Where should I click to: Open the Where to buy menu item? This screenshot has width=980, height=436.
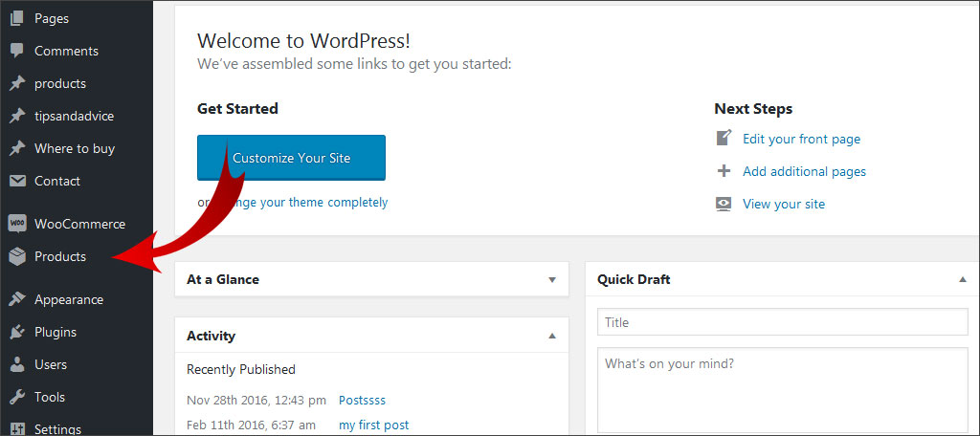point(74,148)
